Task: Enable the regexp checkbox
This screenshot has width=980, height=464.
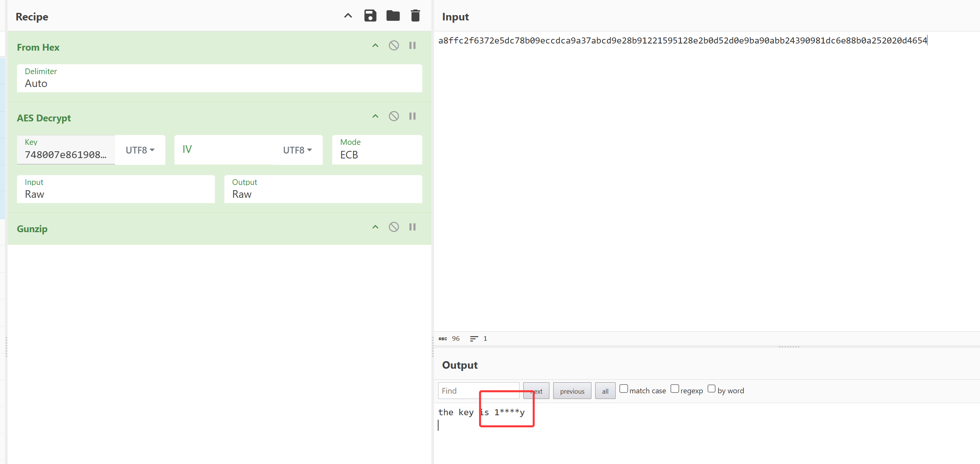Action: [x=674, y=389]
